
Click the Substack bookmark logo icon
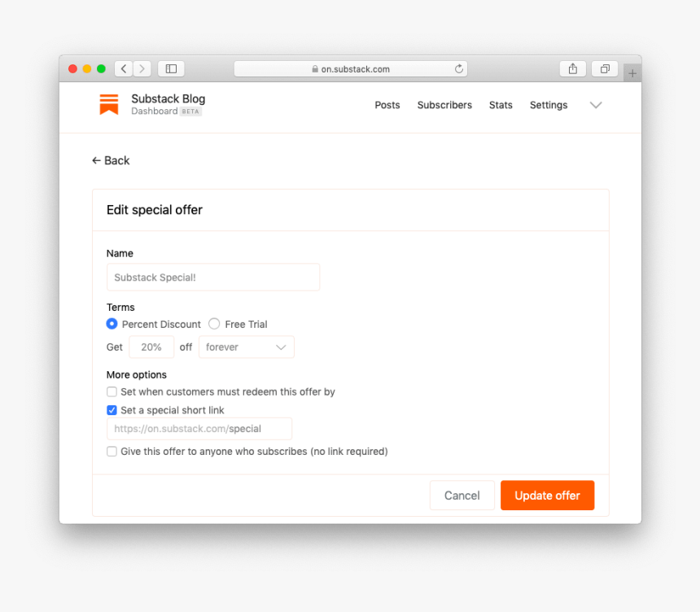point(109,104)
